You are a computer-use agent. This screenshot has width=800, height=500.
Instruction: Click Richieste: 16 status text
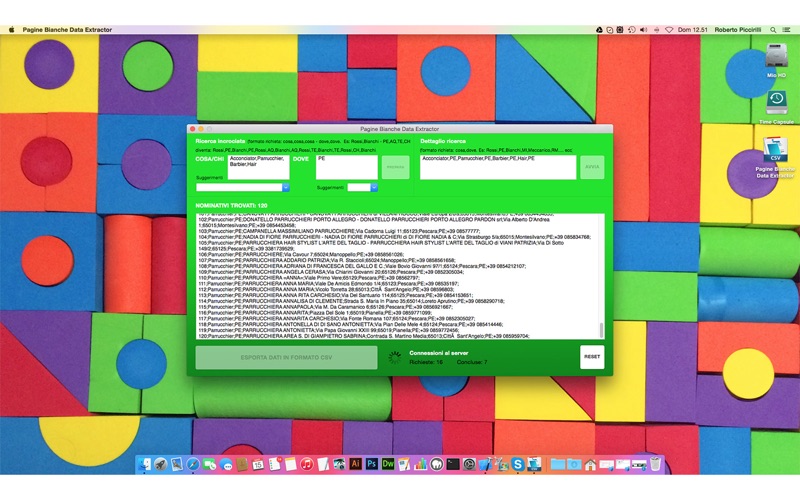[426, 362]
